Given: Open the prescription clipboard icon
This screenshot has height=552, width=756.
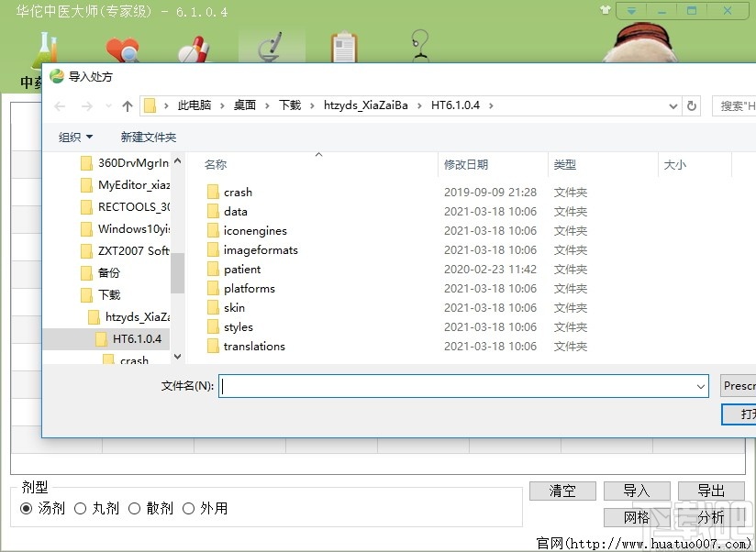Looking at the screenshot, I should tap(343, 46).
